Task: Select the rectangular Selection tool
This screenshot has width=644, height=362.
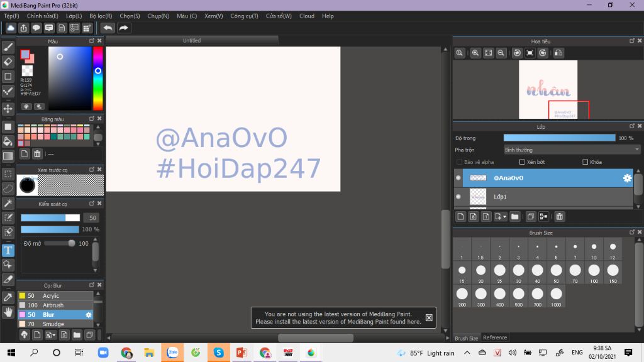Action: [x=8, y=173]
